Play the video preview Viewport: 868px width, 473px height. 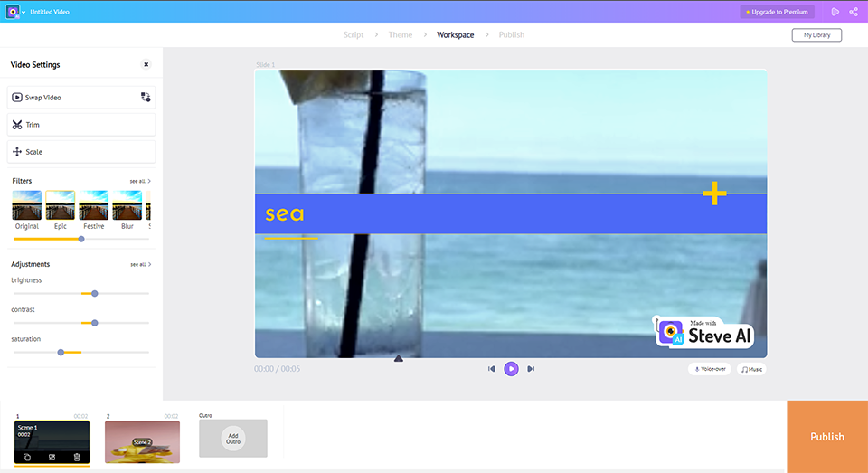[511, 369]
